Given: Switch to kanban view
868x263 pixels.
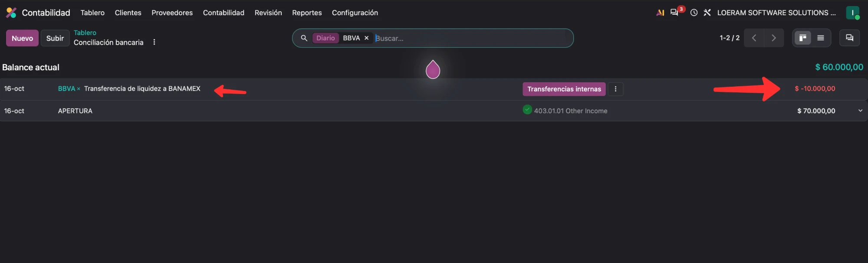Looking at the screenshot, I should click(x=802, y=38).
